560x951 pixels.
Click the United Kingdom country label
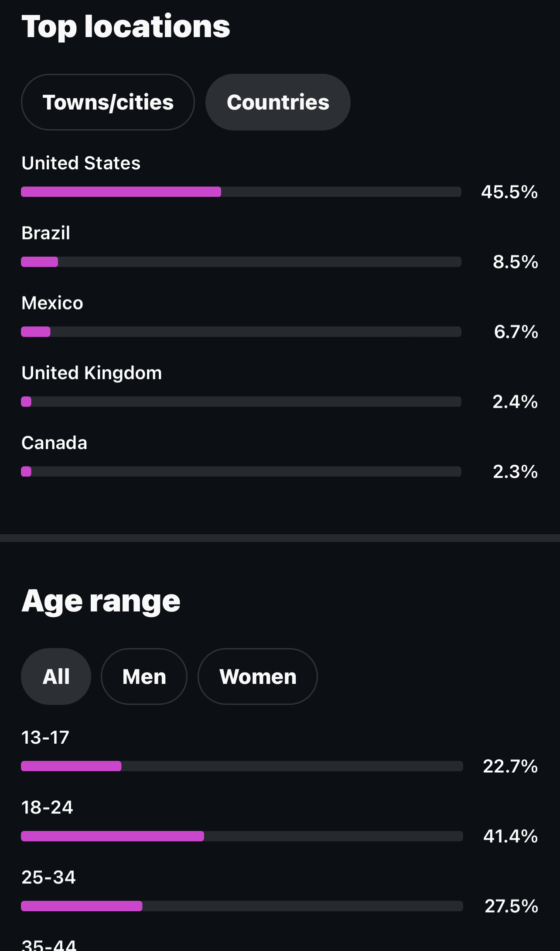coord(92,373)
